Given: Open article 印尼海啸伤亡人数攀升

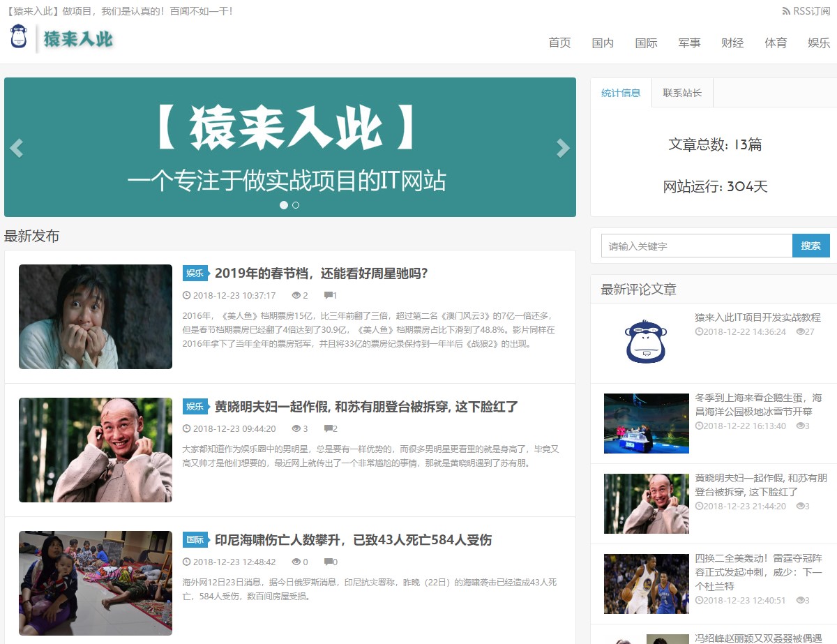Looking at the screenshot, I should point(353,539).
